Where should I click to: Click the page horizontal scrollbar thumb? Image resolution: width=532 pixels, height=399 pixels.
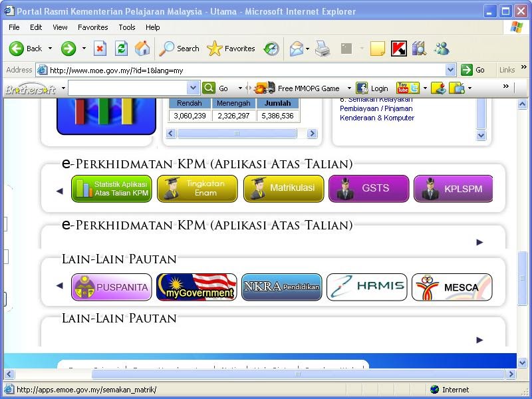298,374
